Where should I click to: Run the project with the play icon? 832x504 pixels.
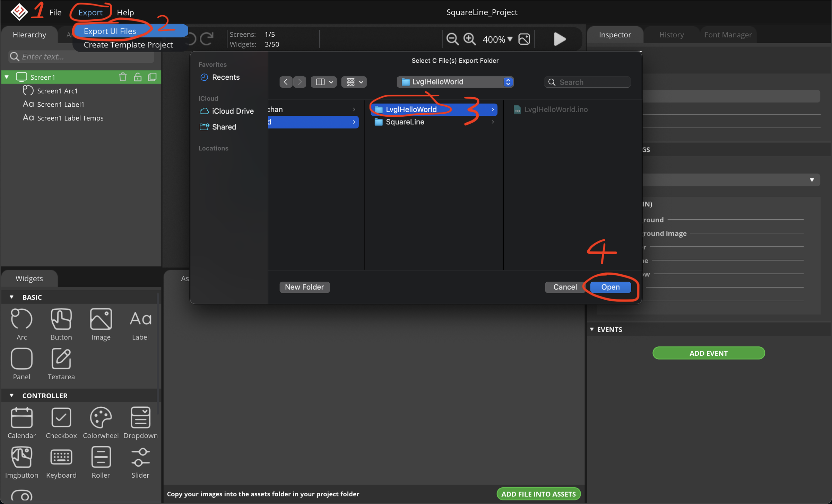click(x=559, y=39)
